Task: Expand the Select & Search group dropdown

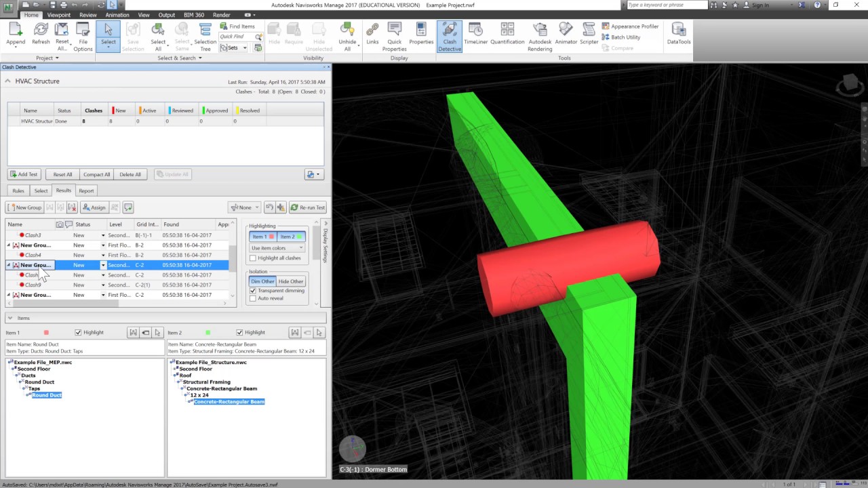Action: pos(180,58)
